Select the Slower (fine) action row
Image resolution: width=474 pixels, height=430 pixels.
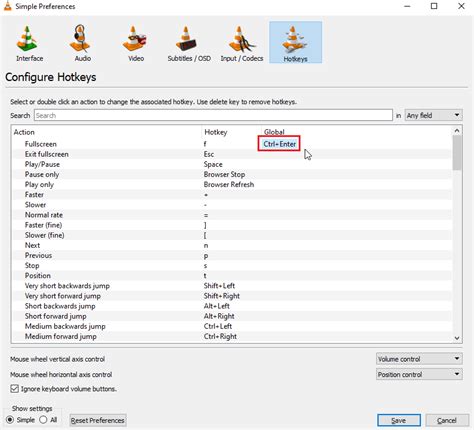pos(232,235)
